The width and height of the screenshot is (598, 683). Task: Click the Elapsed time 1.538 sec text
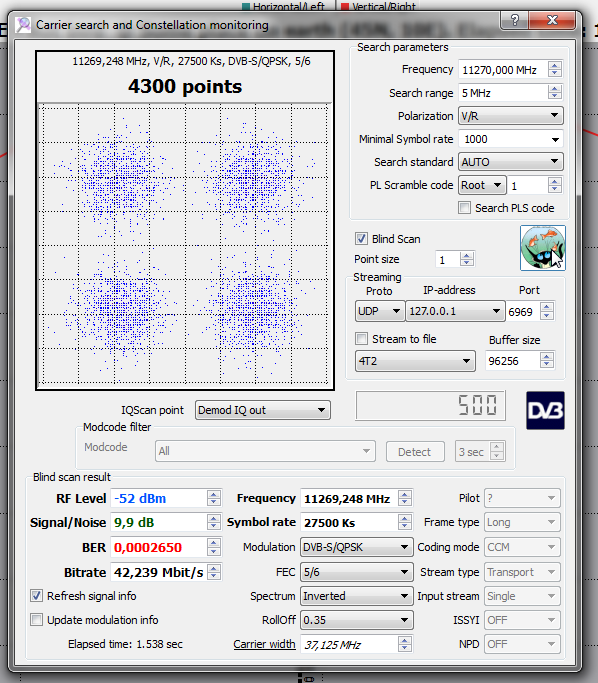(125, 644)
